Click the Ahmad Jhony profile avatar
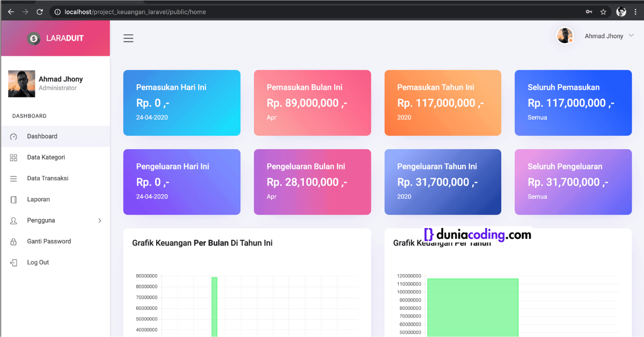Screen dimensions: 644x337 point(565,35)
